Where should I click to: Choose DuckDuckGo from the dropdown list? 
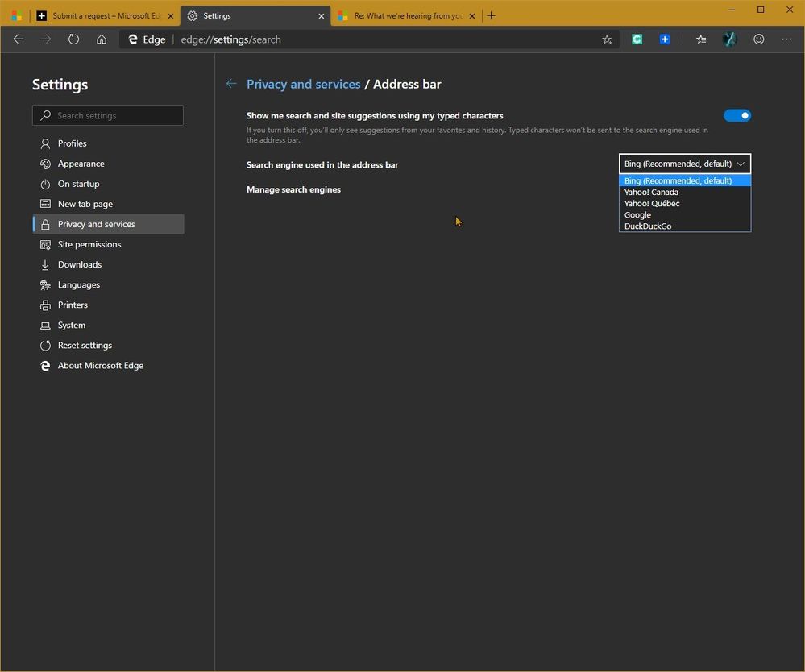(x=647, y=226)
